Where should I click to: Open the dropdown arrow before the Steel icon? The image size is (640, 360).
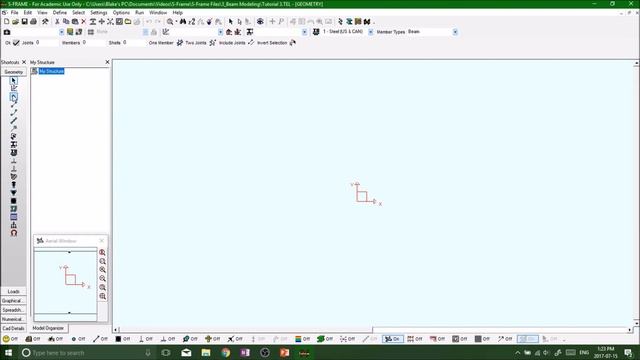304,32
